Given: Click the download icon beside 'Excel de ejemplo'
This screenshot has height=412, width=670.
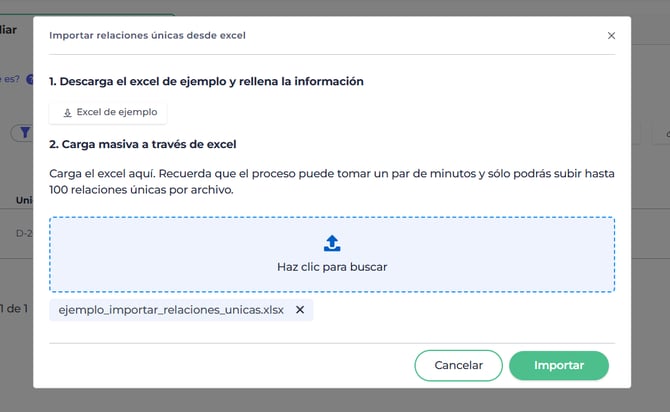Looking at the screenshot, I should (68, 113).
